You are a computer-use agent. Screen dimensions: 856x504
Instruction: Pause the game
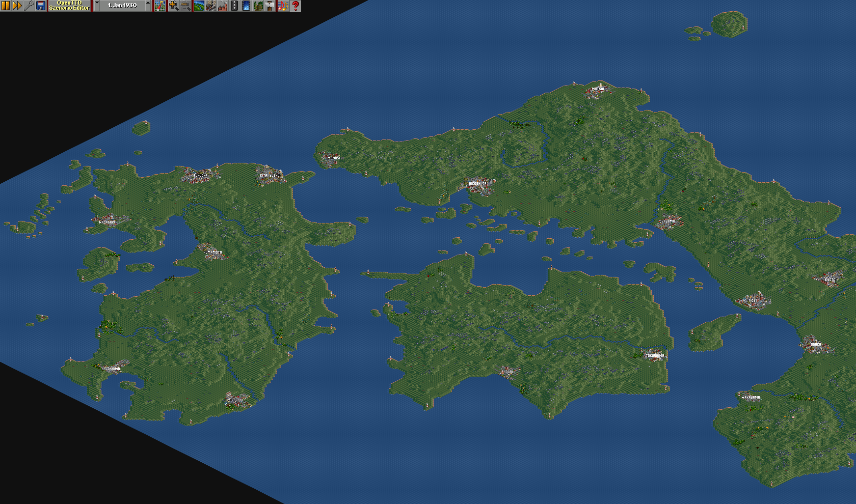click(x=6, y=6)
